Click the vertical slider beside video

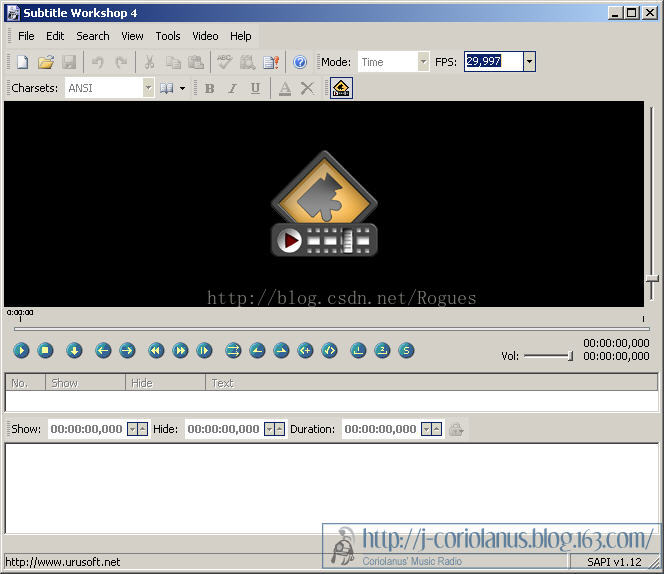(x=653, y=203)
